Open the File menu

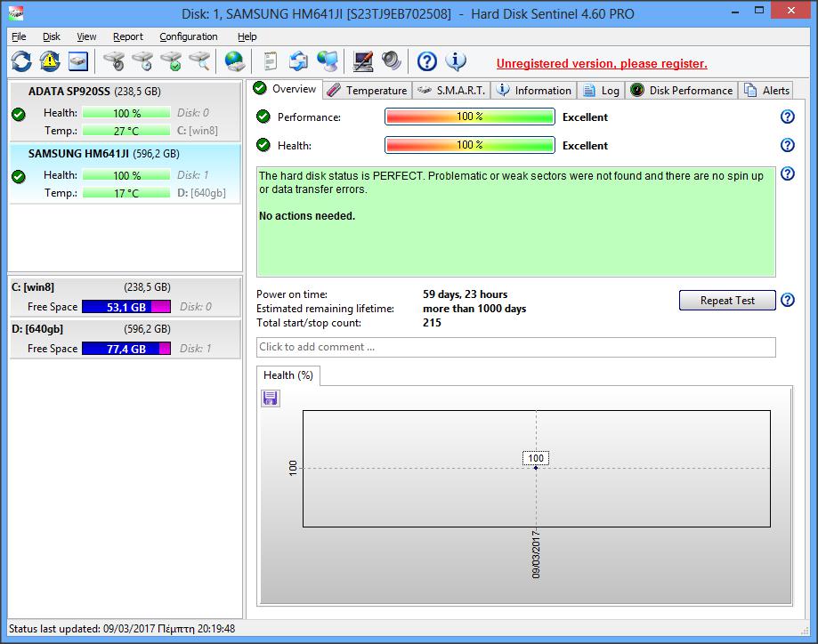(x=19, y=36)
